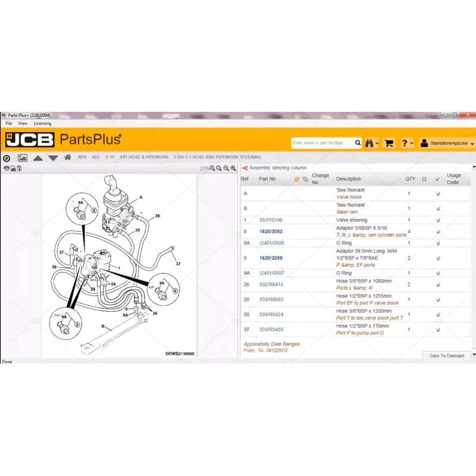Expand the chevron next to the Help icon
The image size is (476, 476).
click(x=410, y=142)
